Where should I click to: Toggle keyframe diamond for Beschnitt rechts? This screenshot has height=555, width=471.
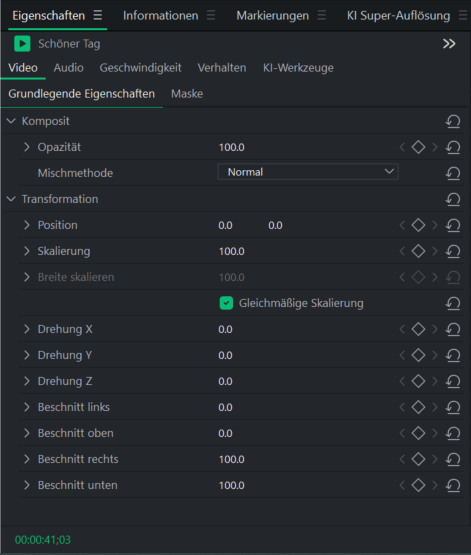418,459
